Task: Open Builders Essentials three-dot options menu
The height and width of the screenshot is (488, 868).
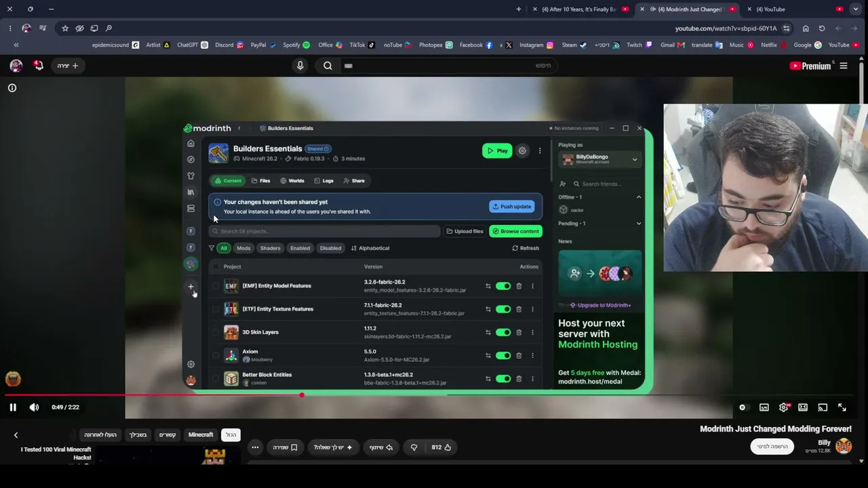Action: pos(540,151)
